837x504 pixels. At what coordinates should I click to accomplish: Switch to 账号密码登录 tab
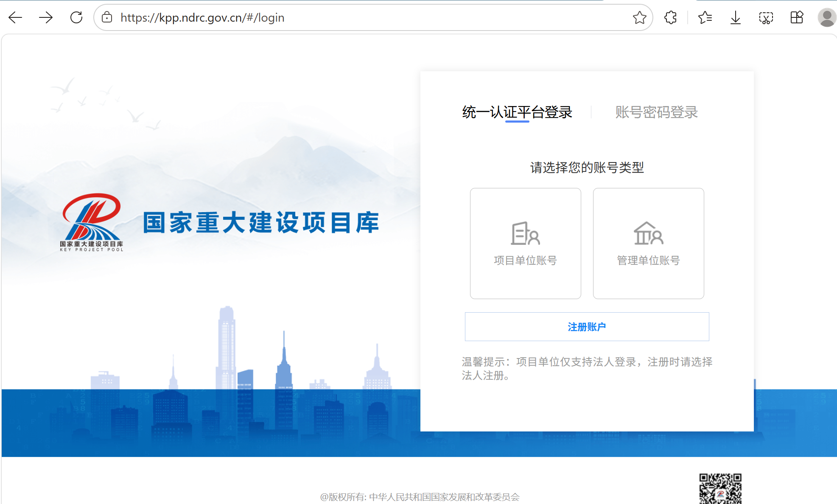[656, 112]
